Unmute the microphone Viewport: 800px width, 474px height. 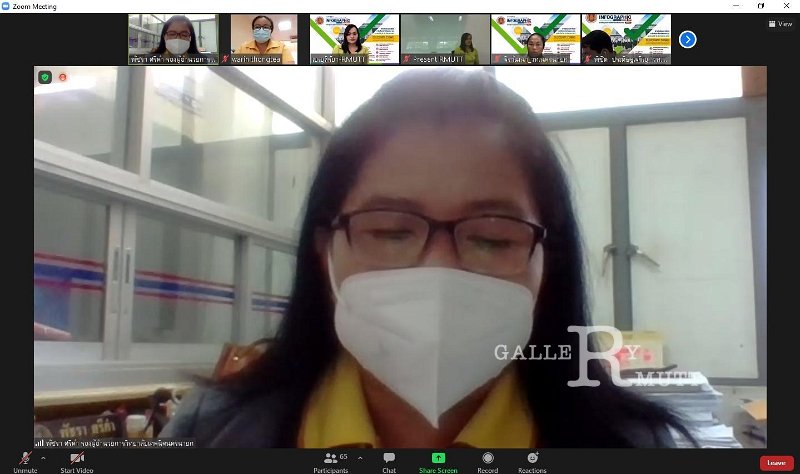(25, 462)
